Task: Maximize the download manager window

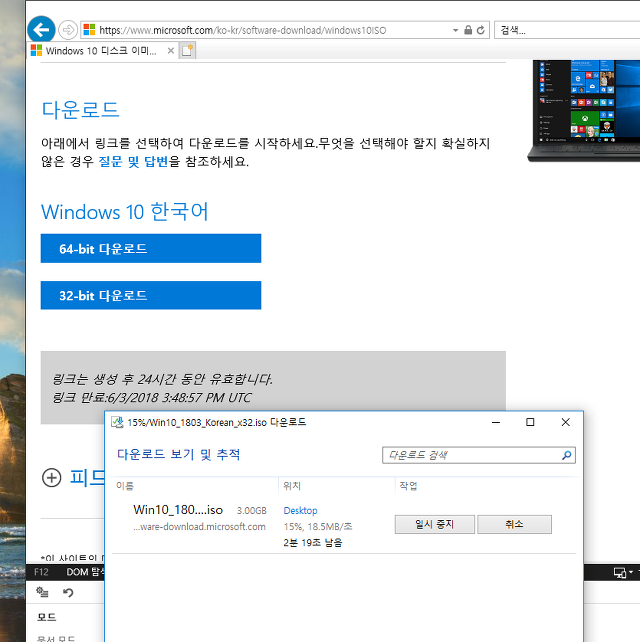Action: point(530,422)
